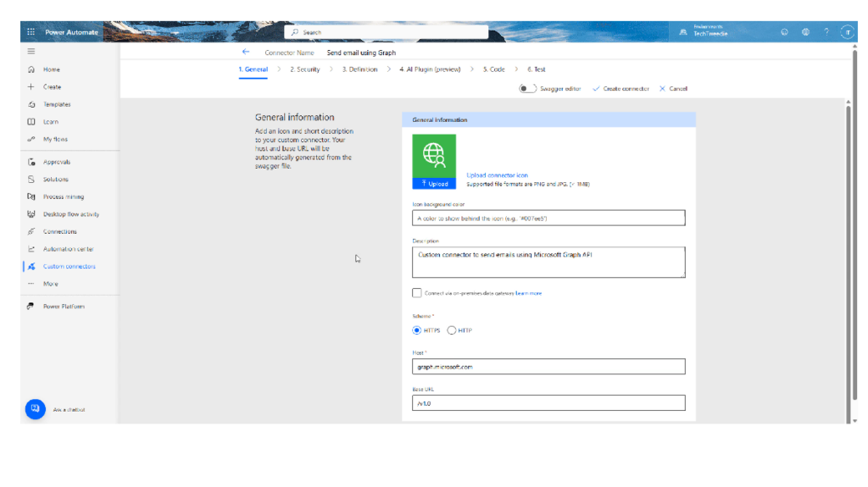The width and height of the screenshot is (868, 487).
Task: Click the Ask a chatbot icon
Action: tap(35, 409)
